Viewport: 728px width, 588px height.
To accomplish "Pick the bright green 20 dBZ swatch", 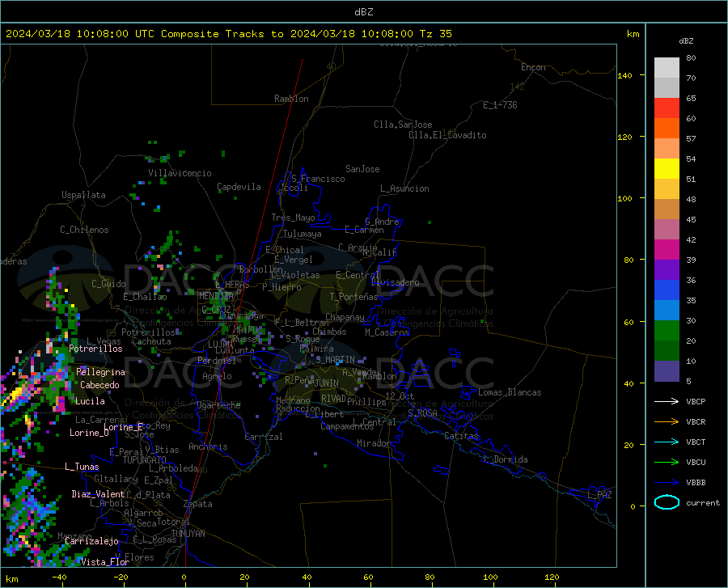I will [x=667, y=331].
